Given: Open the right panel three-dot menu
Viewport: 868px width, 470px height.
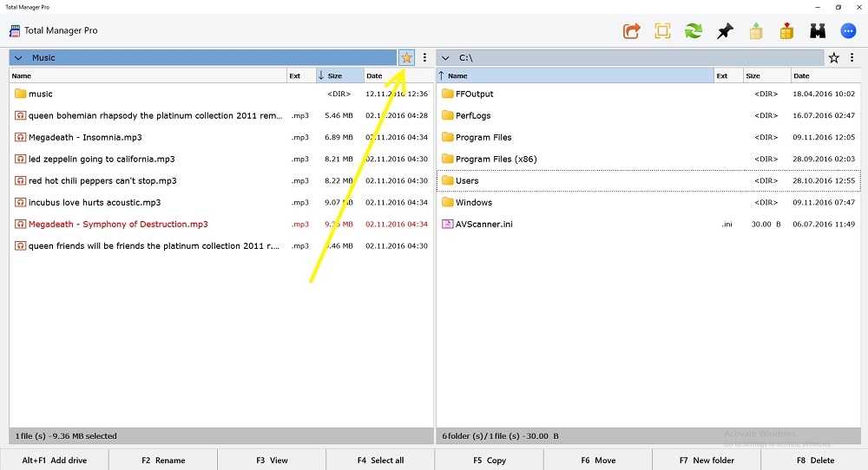Looking at the screenshot, I should click(x=852, y=57).
